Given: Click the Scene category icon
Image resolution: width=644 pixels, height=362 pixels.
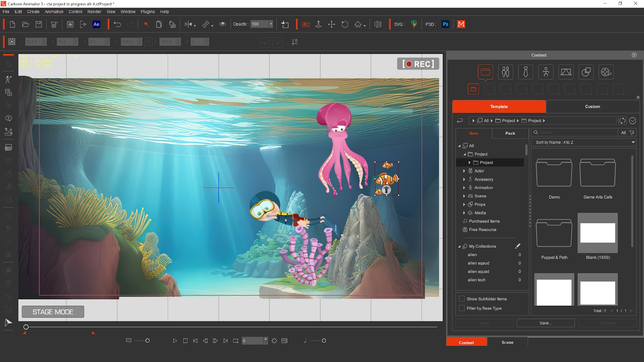Looking at the screenshot, I should pyautogui.click(x=566, y=72).
